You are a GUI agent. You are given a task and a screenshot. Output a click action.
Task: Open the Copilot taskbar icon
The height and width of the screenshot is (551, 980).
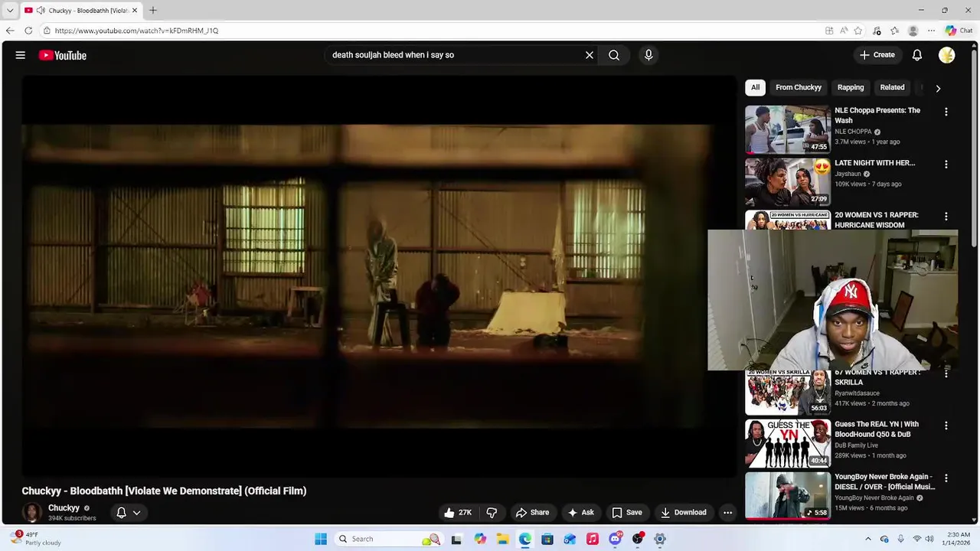pyautogui.click(x=480, y=539)
